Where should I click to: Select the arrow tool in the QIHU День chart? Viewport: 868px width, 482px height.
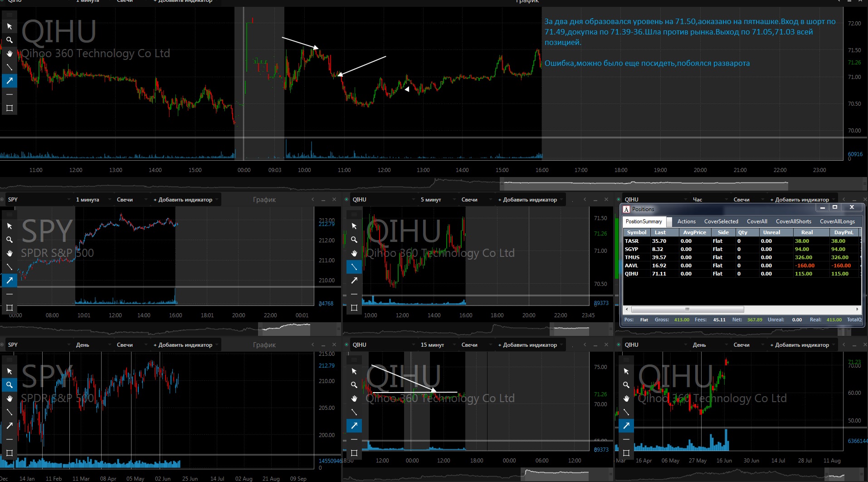click(626, 426)
